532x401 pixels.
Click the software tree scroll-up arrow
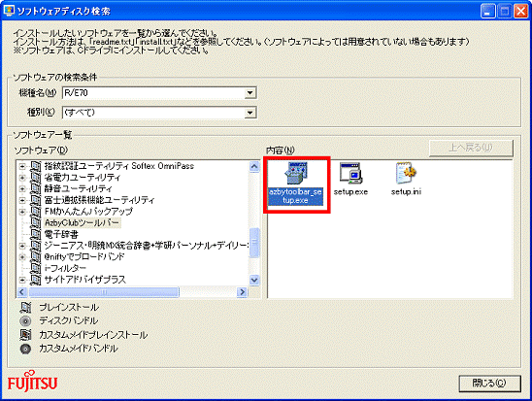[254, 166]
